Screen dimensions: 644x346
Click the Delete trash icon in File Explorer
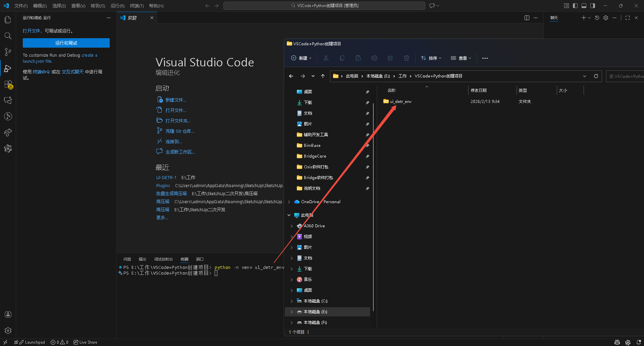406,58
